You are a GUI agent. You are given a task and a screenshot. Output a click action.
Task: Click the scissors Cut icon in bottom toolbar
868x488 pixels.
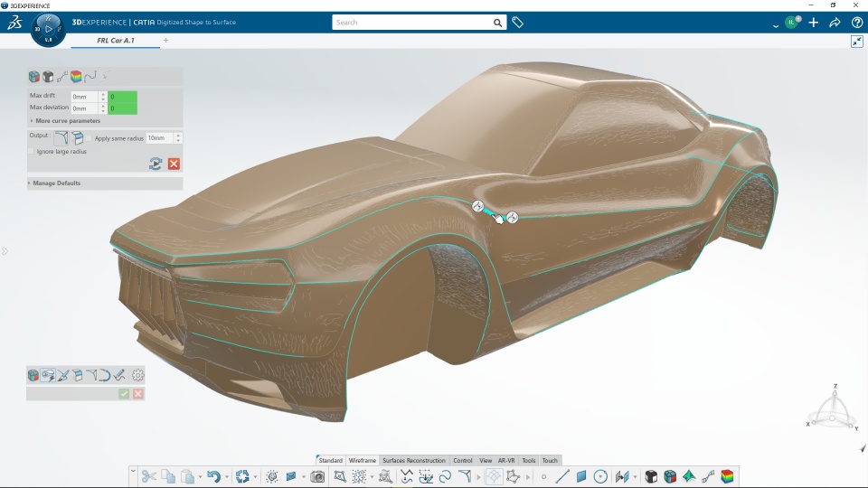point(149,476)
